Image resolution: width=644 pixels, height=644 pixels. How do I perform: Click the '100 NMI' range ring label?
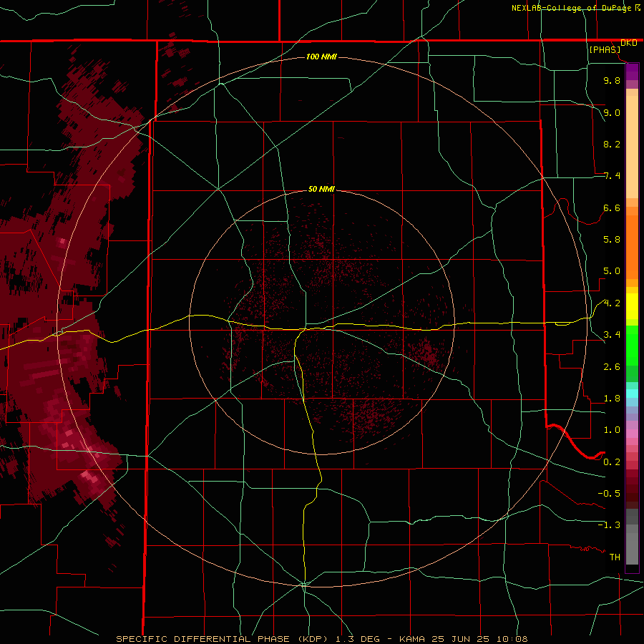tap(321, 57)
